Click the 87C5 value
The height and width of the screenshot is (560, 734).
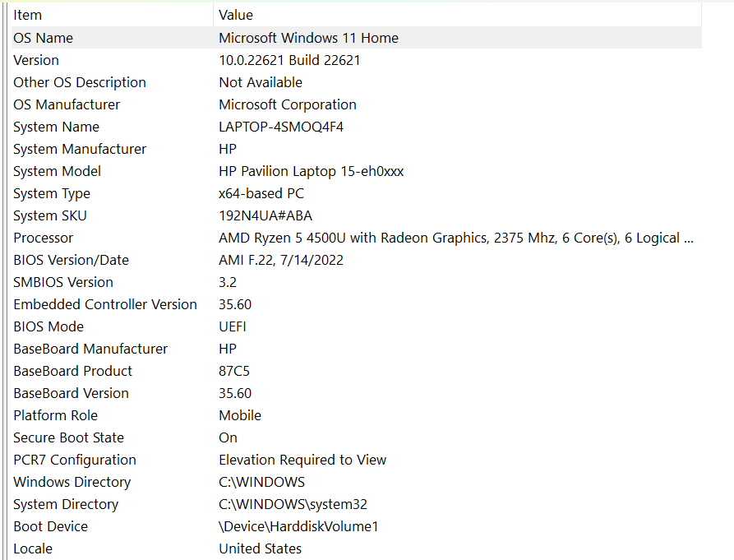click(234, 372)
